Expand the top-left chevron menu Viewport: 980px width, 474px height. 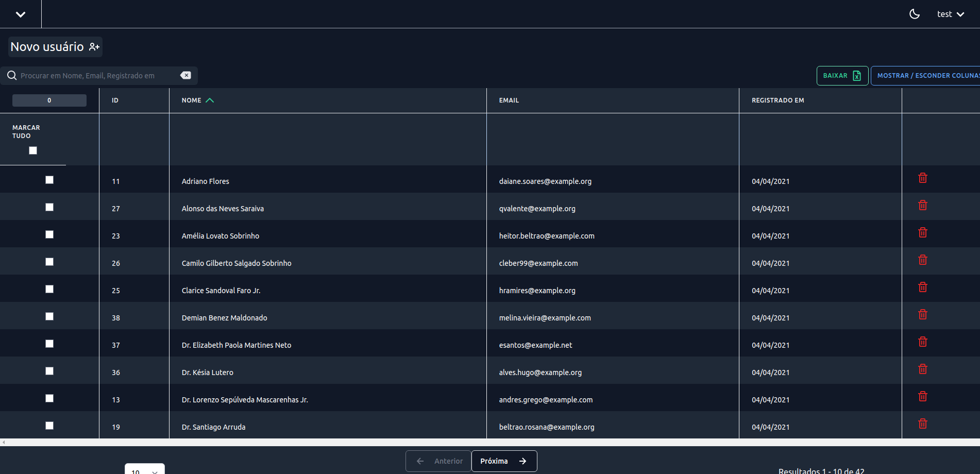coord(21,14)
